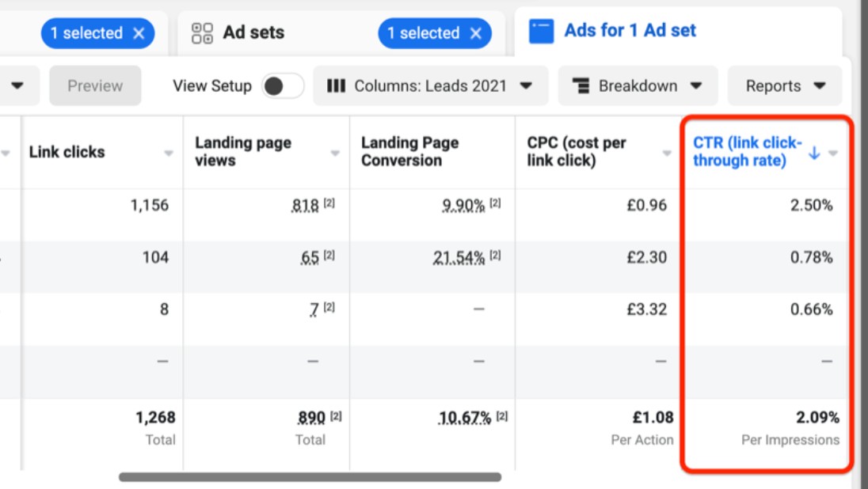Click the Breakdown list icon
Viewport: 868px width, 489px height.
581,86
